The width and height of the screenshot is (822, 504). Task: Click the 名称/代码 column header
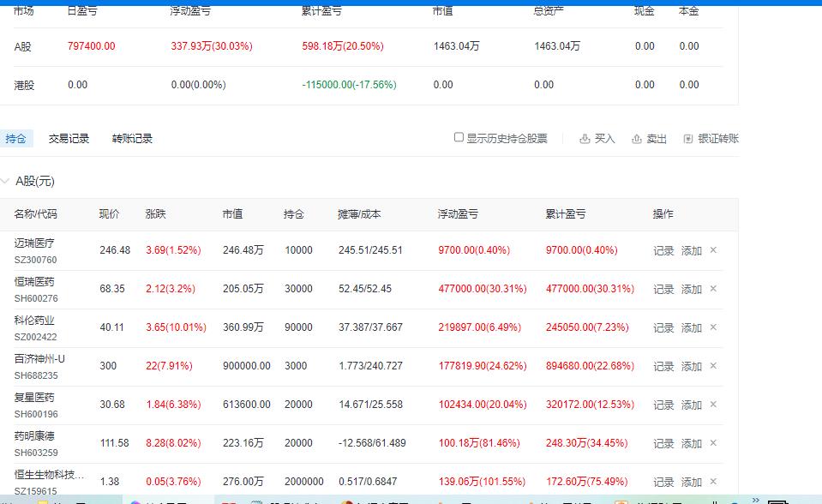(x=35, y=214)
